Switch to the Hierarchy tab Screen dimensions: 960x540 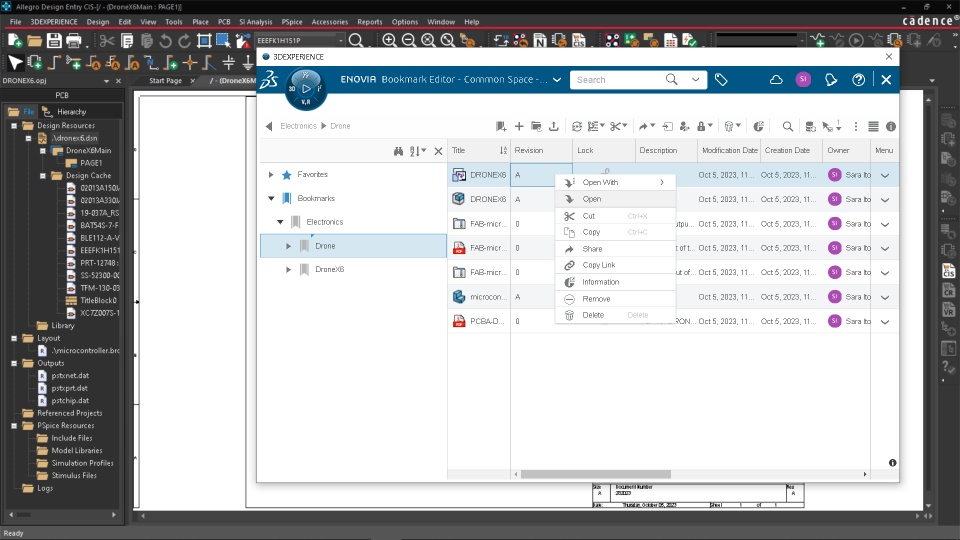(x=65, y=112)
